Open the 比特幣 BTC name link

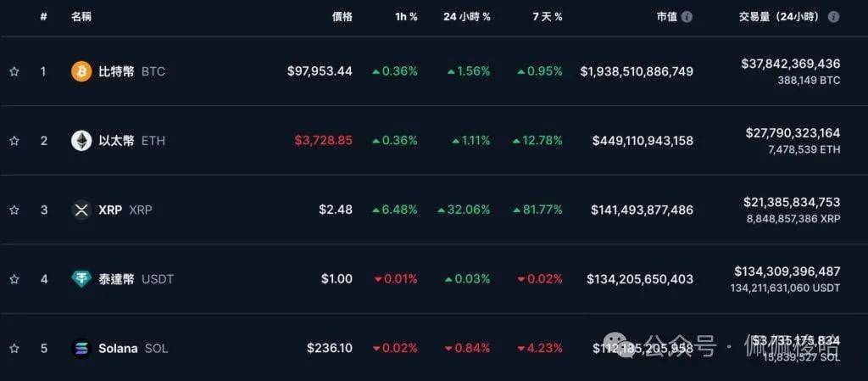[117, 71]
